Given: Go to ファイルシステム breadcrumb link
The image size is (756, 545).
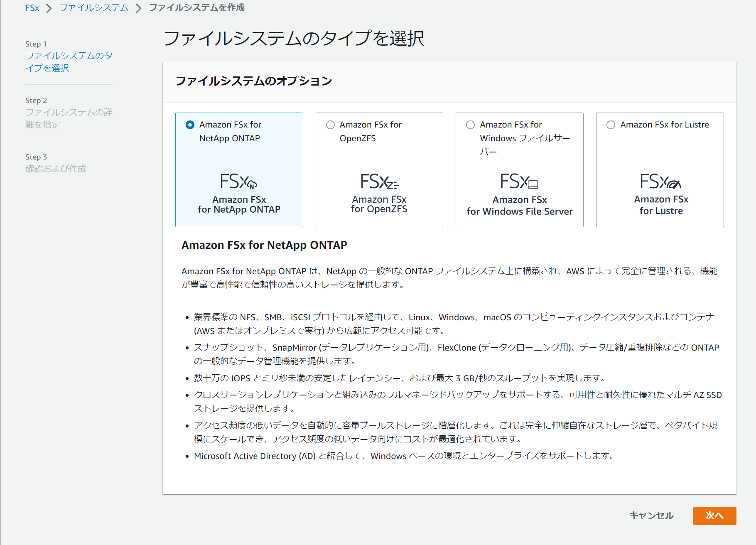Looking at the screenshot, I should coord(94,8).
